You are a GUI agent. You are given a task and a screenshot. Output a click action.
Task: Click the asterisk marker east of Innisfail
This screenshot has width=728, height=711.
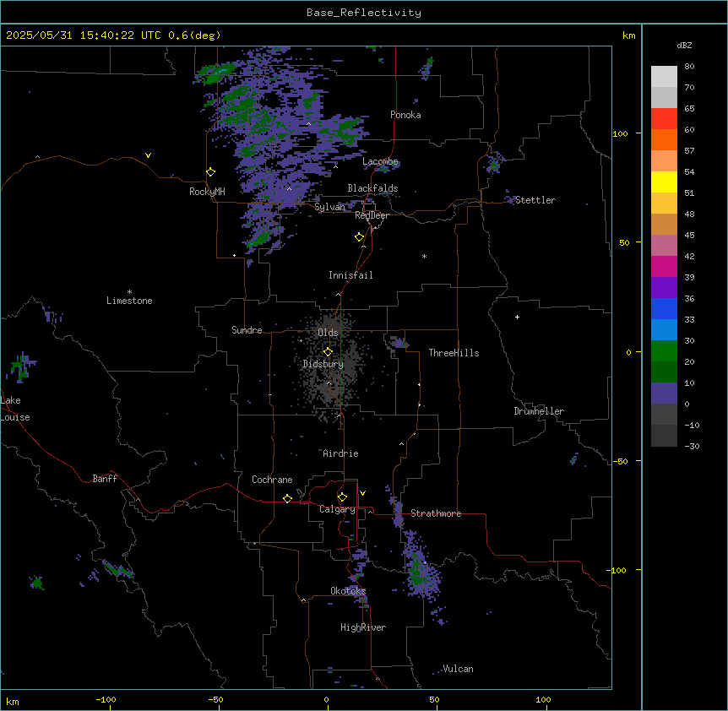[x=424, y=256]
